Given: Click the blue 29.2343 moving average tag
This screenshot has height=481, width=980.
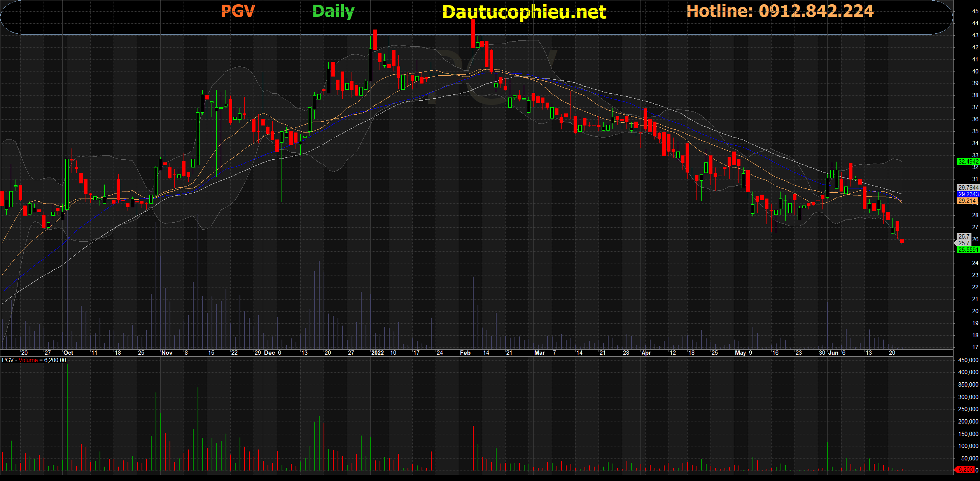Looking at the screenshot, I should pyautogui.click(x=968, y=194).
